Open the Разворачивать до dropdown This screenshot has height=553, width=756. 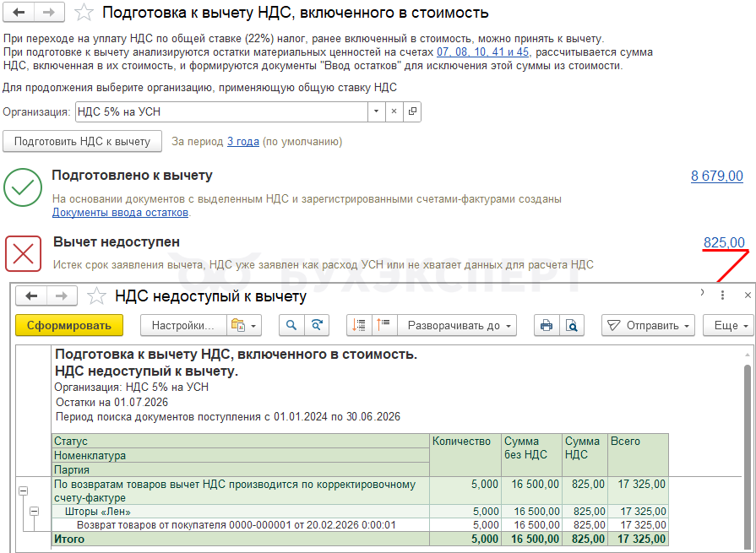click(x=457, y=326)
